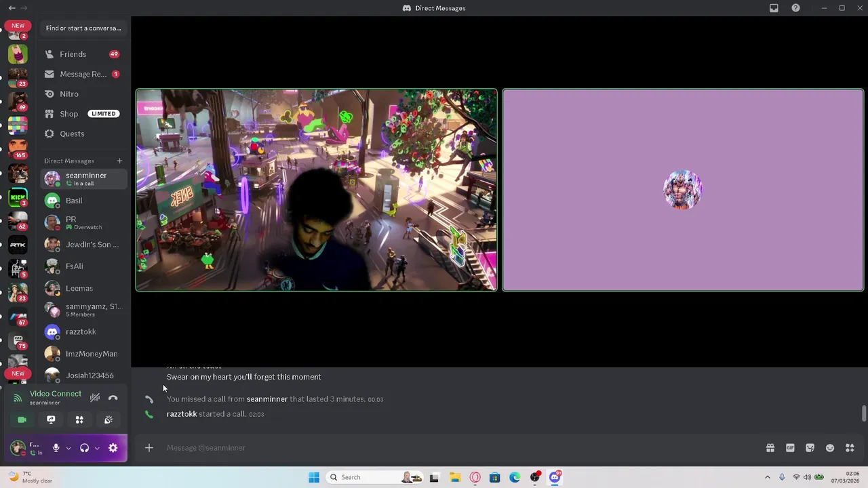
Task: Select the purple avatar call tile
Action: [x=683, y=190]
